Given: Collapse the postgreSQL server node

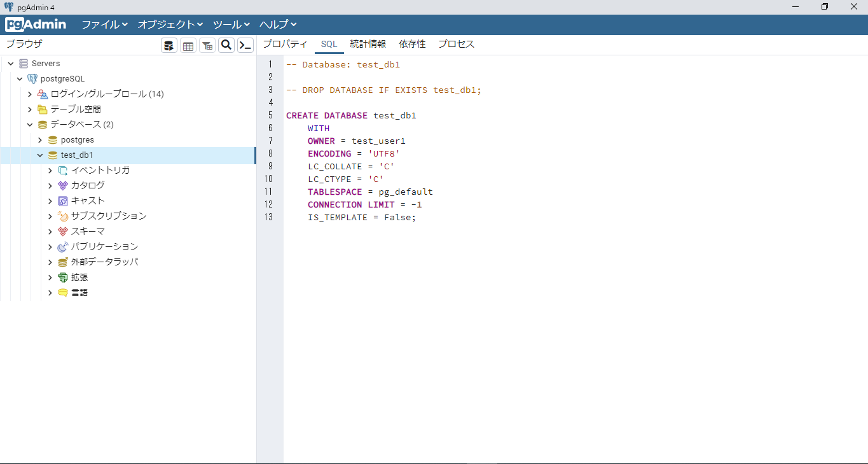Looking at the screenshot, I should pos(20,79).
